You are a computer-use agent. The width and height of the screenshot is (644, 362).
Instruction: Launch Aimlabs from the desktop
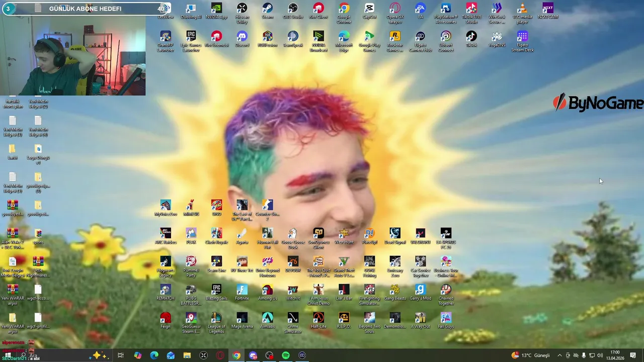(x=267, y=321)
